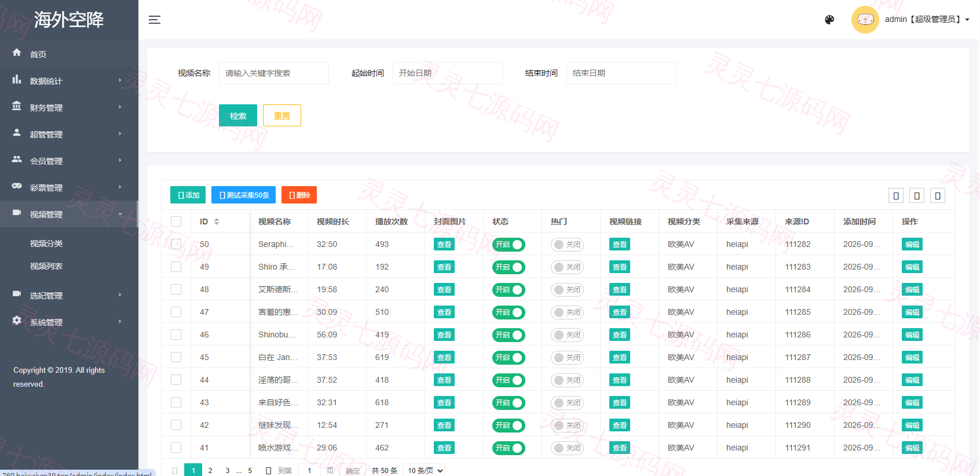Image resolution: width=980 pixels, height=476 pixels.
Task: Open the 10 条/页 page size dropdown
Action: 425,470
